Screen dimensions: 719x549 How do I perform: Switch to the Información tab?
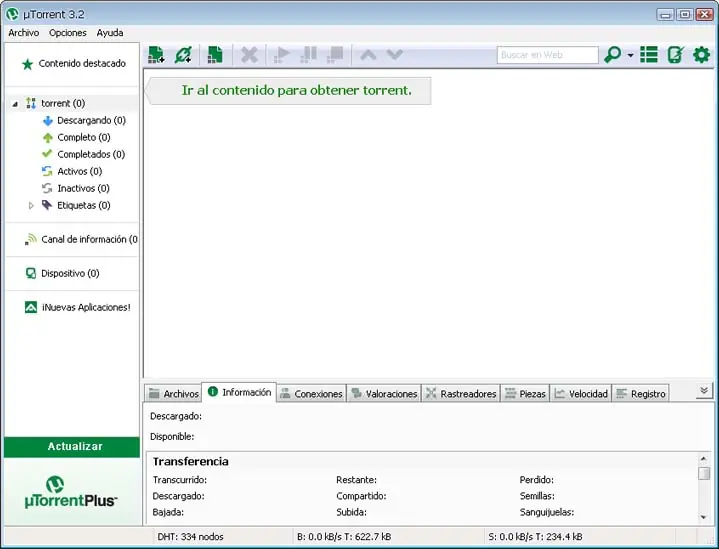pyautogui.click(x=239, y=393)
